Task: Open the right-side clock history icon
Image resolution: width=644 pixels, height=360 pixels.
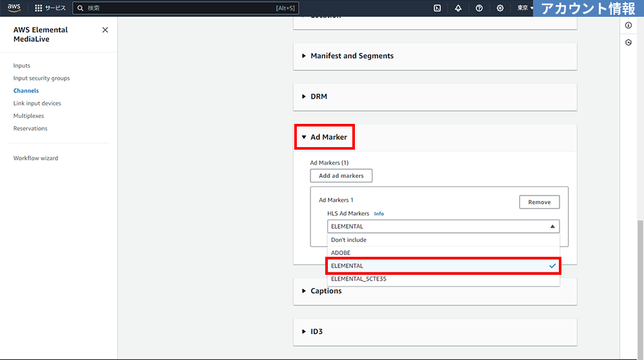Action: pos(629,43)
